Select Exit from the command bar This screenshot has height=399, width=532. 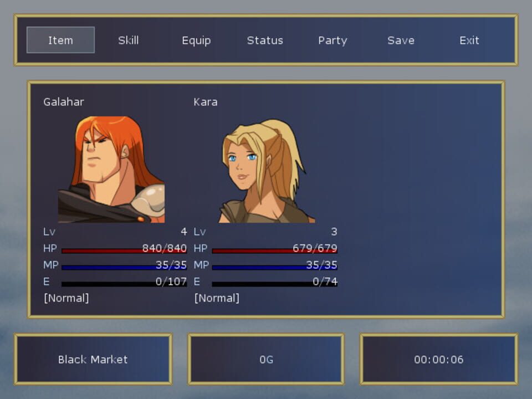(469, 40)
